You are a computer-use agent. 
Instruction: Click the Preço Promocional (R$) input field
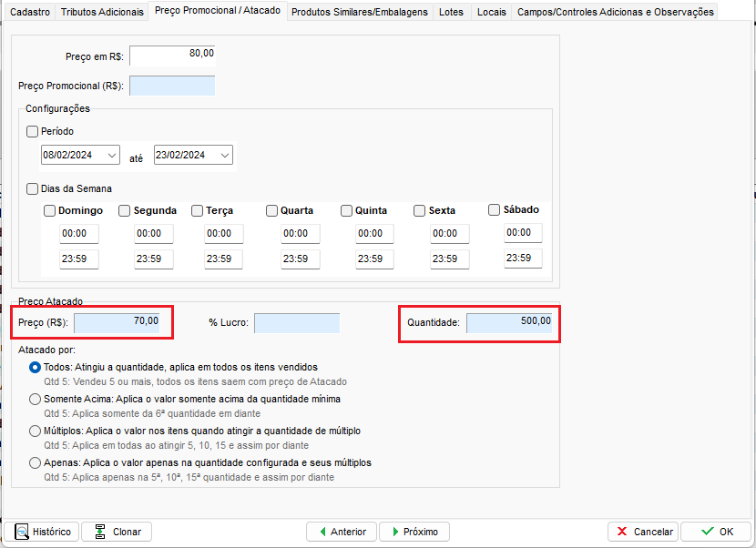tap(172, 86)
